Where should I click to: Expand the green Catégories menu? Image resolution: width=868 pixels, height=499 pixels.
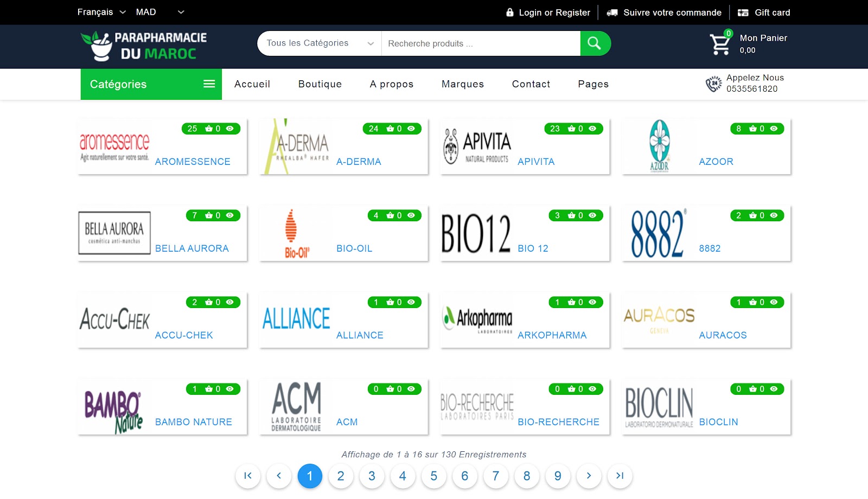point(151,84)
